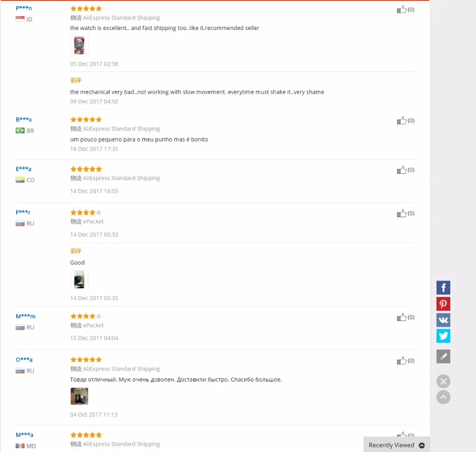Click the Twitter share icon
Image resolution: width=476 pixels, height=452 pixels.
pyautogui.click(x=443, y=336)
